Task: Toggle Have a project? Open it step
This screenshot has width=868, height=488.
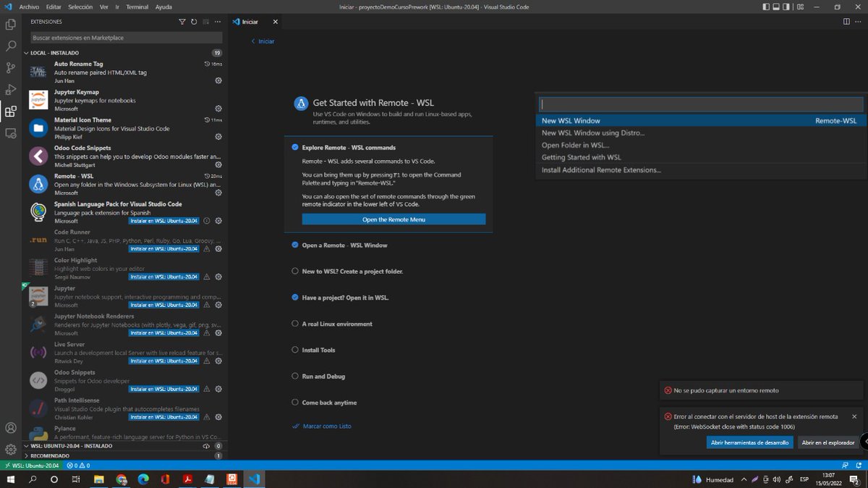Action: pyautogui.click(x=295, y=297)
